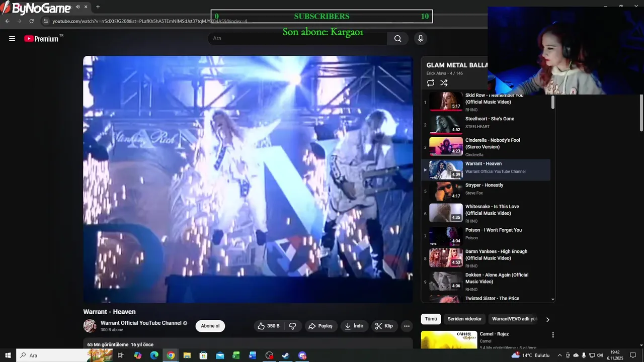Open a new browser tab with plus

click(98, 7)
